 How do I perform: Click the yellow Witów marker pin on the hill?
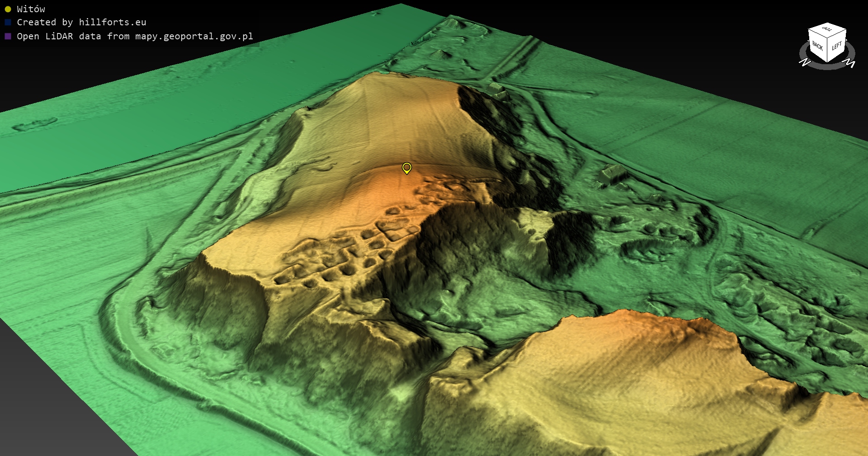click(x=407, y=168)
